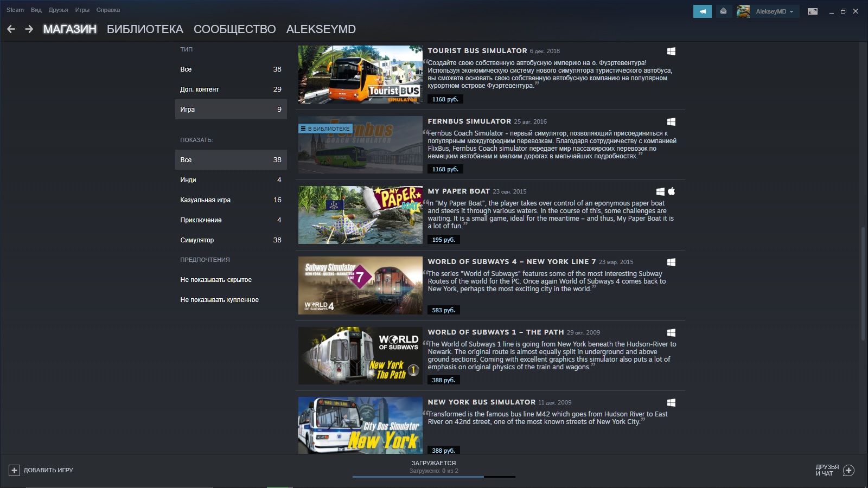The width and height of the screenshot is (868, 488).
Task: Open World of Subways 4 thumbnail
Action: (360, 285)
